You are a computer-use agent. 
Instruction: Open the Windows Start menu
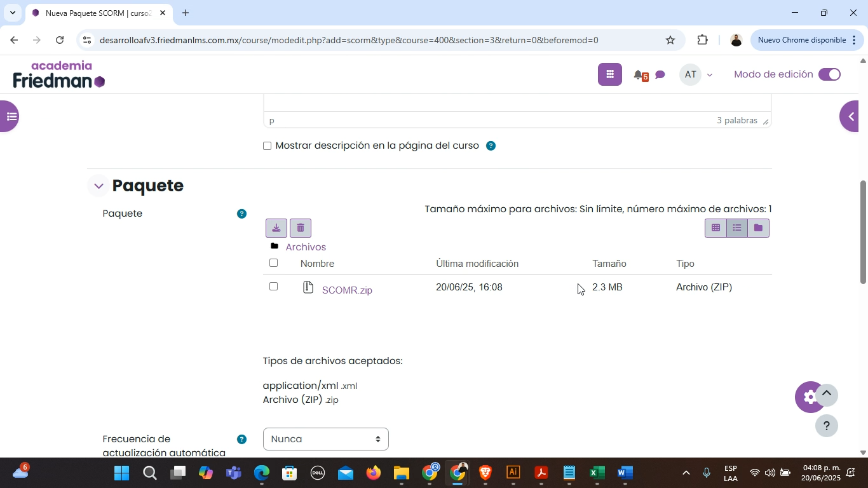121,473
